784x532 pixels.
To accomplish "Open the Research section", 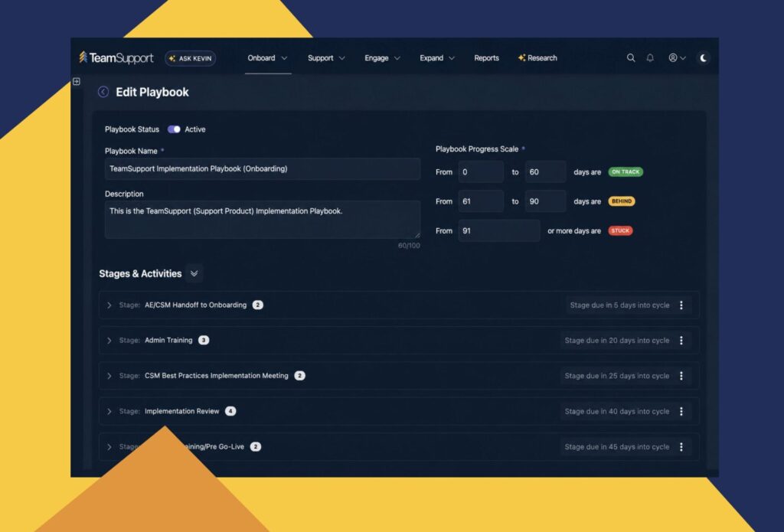I will coord(537,58).
